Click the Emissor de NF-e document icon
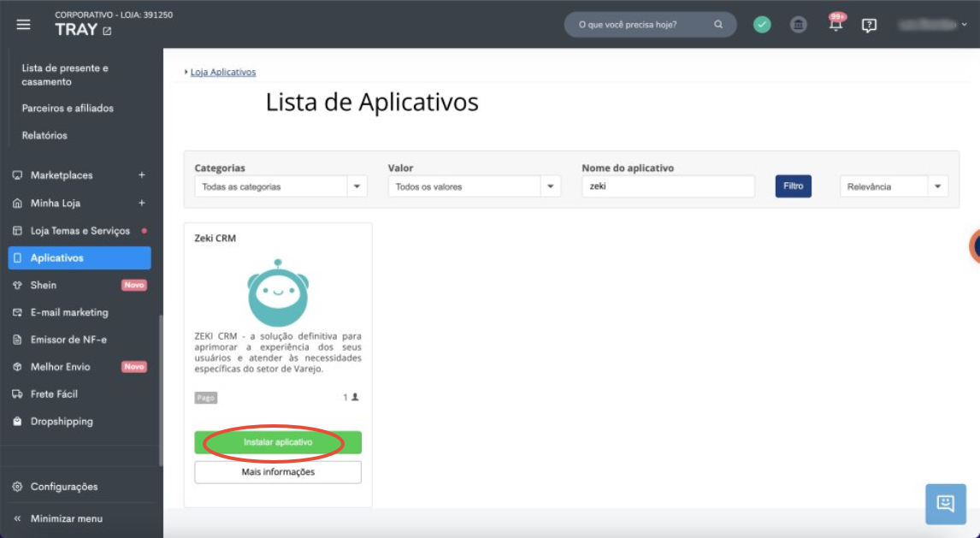 point(17,340)
